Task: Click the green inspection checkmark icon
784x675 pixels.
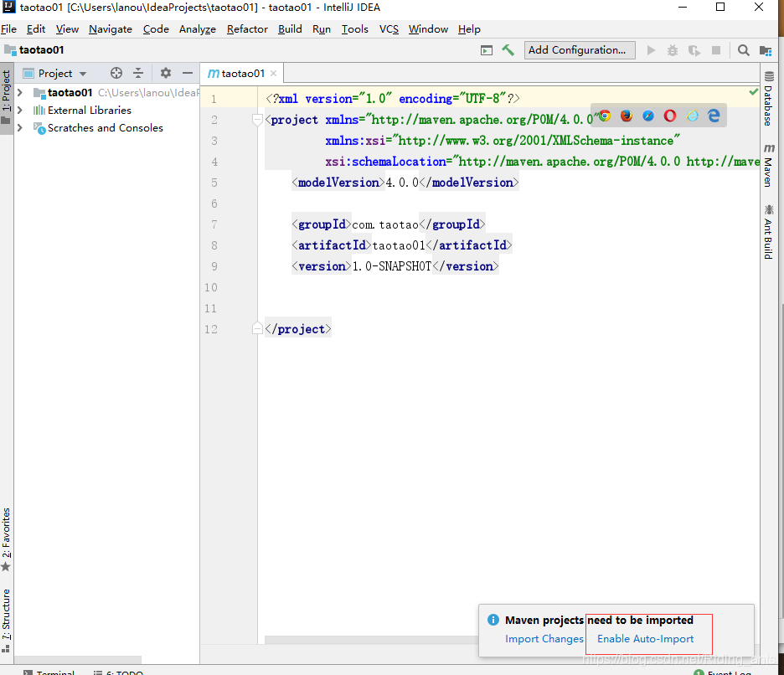Action: tap(754, 92)
